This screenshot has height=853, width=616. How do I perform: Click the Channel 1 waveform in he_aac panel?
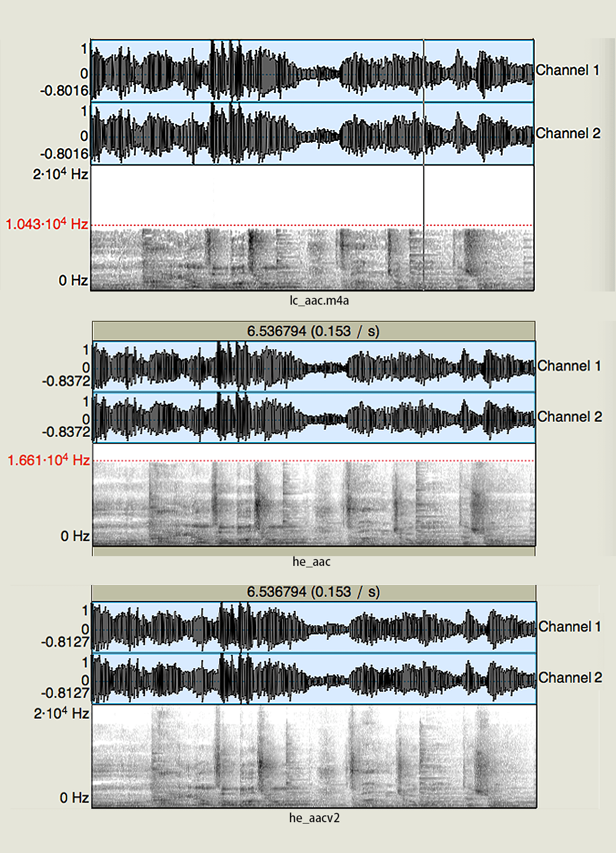tap(313, 367)
